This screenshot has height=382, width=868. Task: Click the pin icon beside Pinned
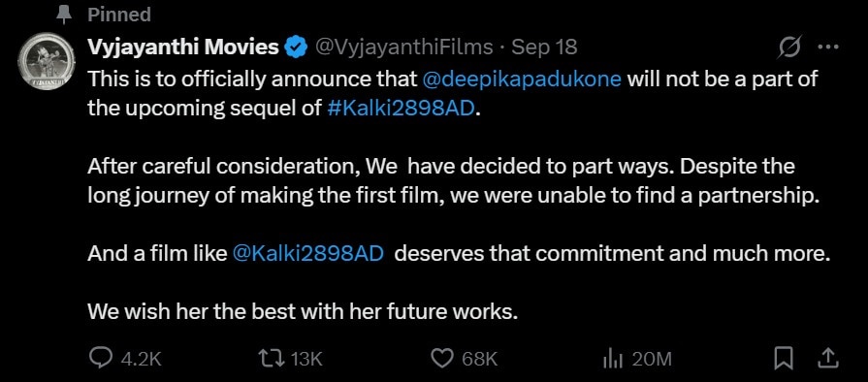(x=65, y=15)
